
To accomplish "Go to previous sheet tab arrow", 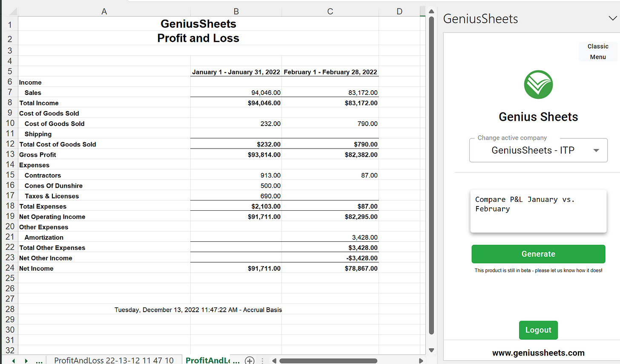I will click(14, 361).
